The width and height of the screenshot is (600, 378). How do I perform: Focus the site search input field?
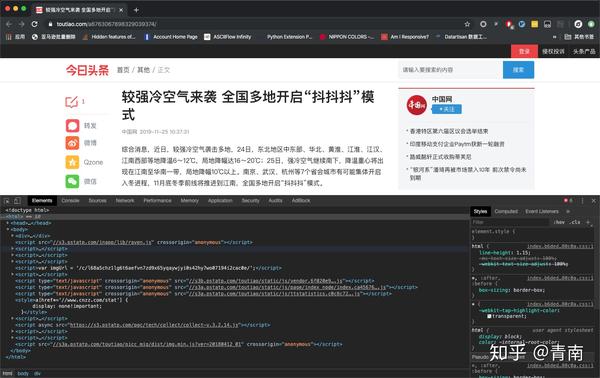click(x=450, y=70)
